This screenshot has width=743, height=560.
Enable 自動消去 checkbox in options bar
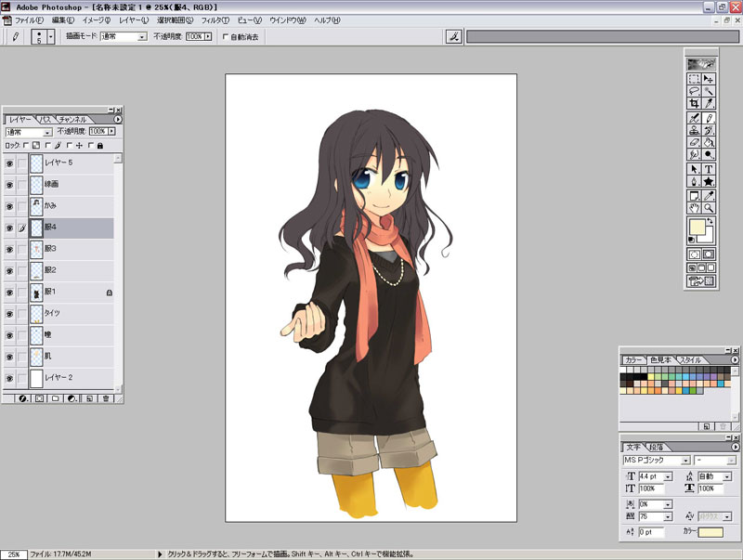(226, 36)
